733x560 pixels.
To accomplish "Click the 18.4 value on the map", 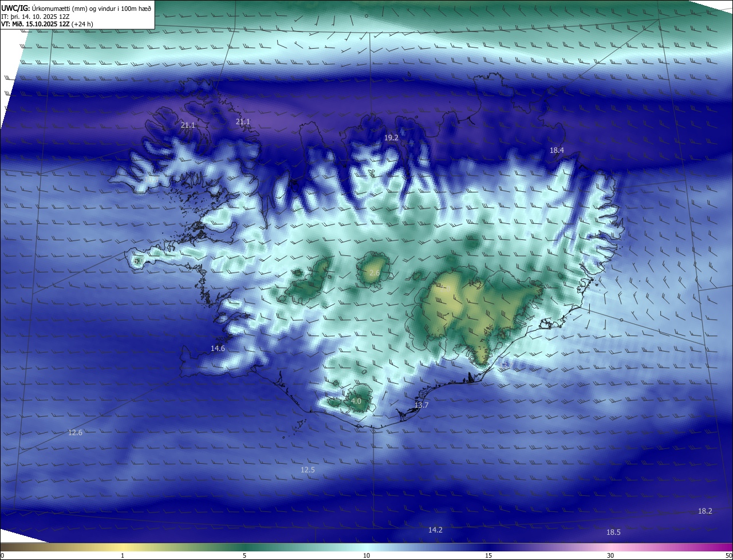I will point(557,151).
